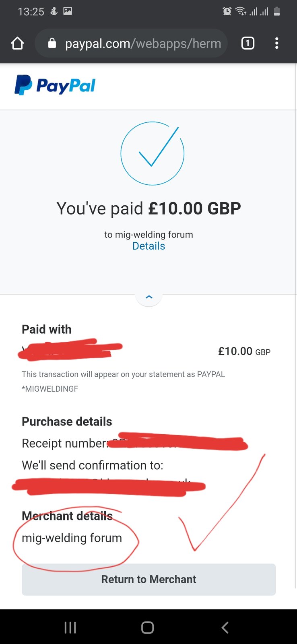Click the Paid with £10.00 GBP amount
The height and width of the screenshot is (644, 297).
click(x=244, y=351)
